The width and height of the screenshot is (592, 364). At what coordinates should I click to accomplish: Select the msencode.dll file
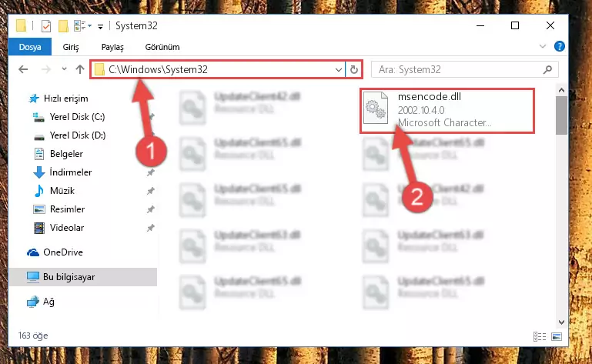coord(447,110)
